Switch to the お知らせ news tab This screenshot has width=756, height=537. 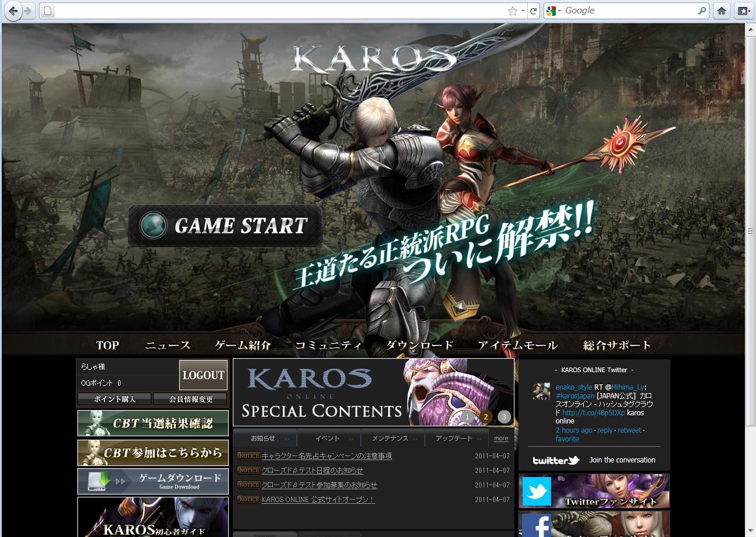(x=265, y=439)
